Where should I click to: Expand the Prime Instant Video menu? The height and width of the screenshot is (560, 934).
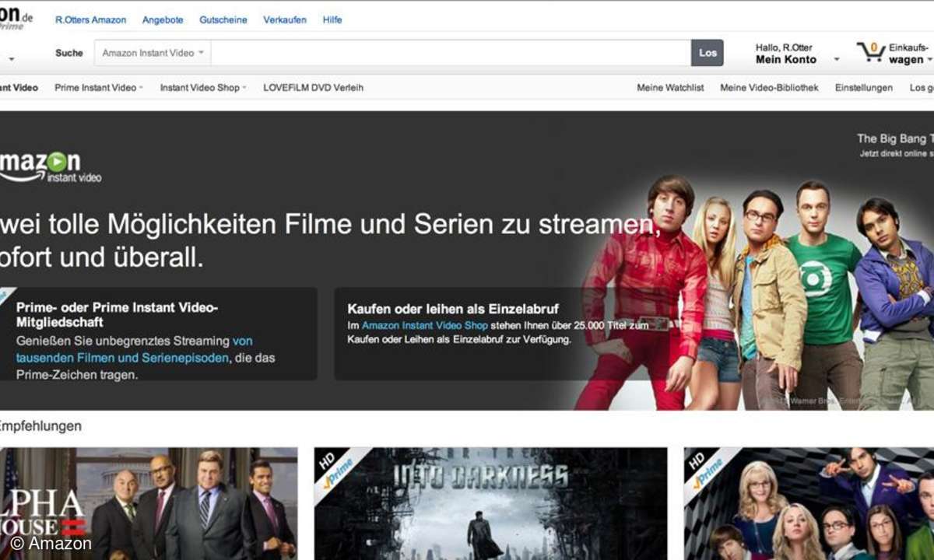[99, 88]
